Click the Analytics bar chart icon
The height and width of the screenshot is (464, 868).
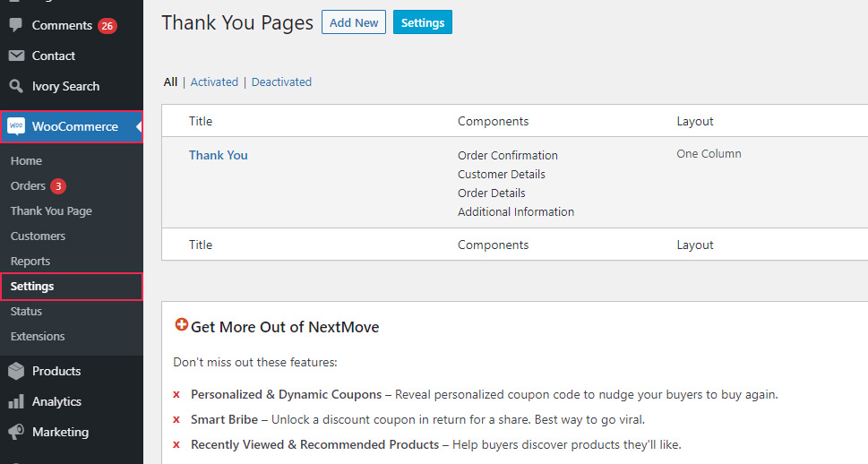pos(16,401)
